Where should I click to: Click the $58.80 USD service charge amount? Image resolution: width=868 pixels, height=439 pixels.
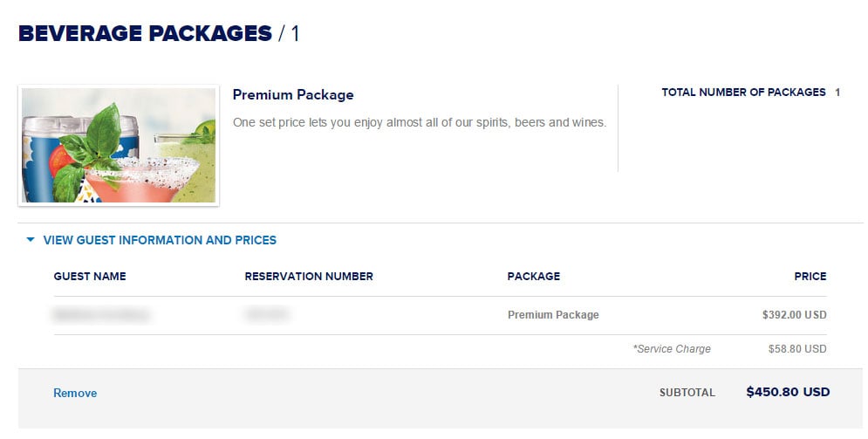point(797,349)
